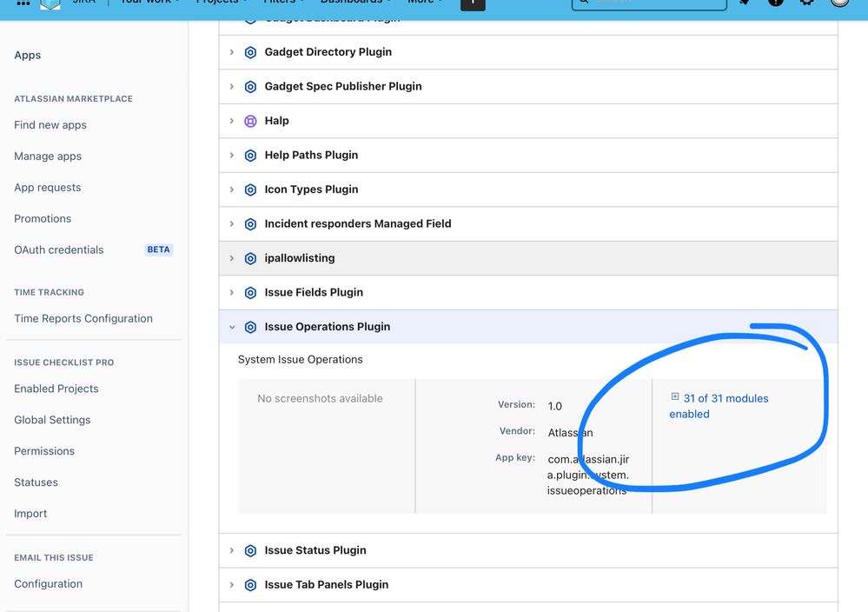
Task: Click the com.atlassian.jira.plugin.system.issueoperations app key
Action: click(x=588, y=476)
